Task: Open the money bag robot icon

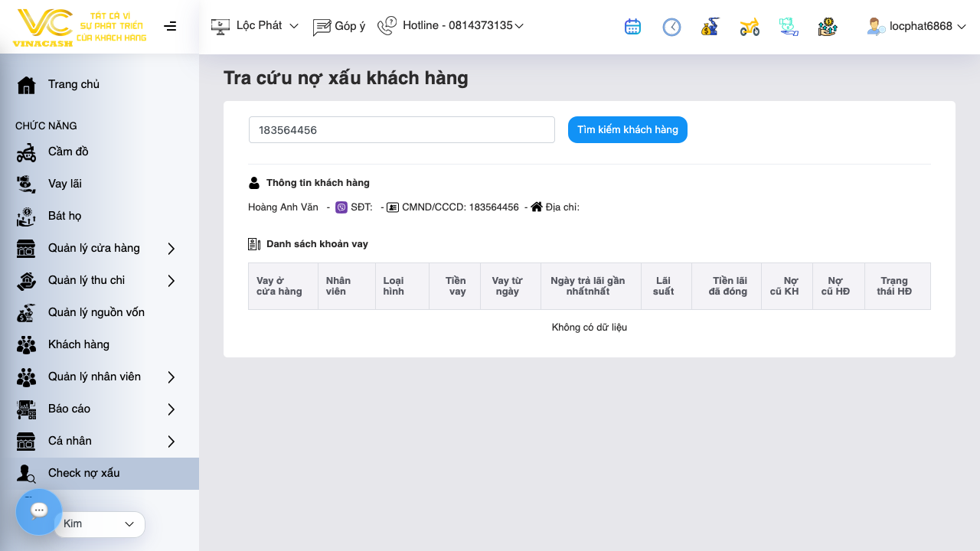Action: click(x=710, y=27)
